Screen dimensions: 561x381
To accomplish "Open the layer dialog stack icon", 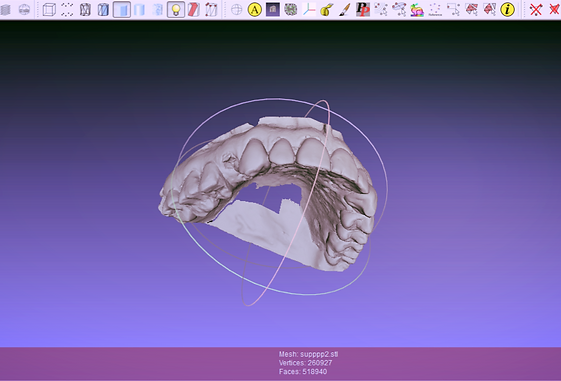I will coord(5,10).
